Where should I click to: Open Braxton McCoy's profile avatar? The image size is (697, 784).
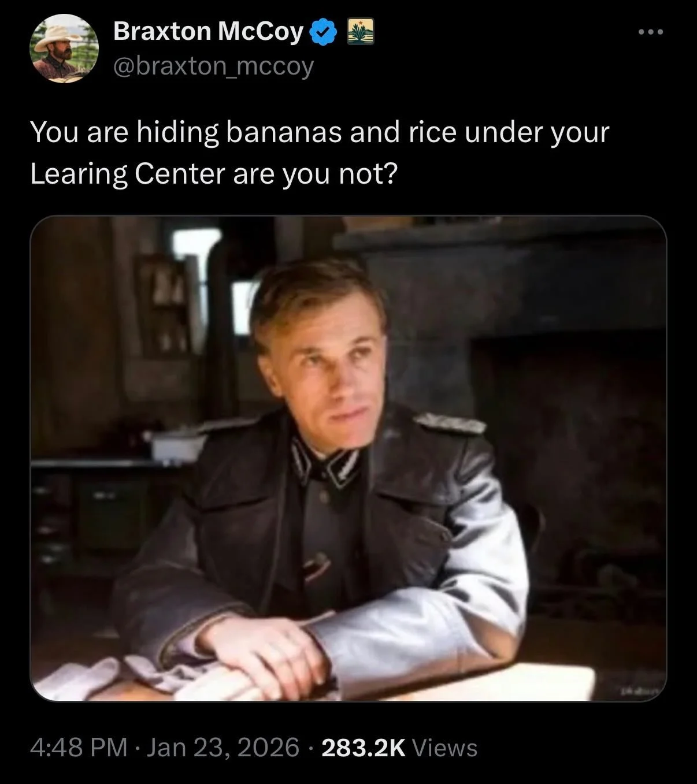pos(64,49)
